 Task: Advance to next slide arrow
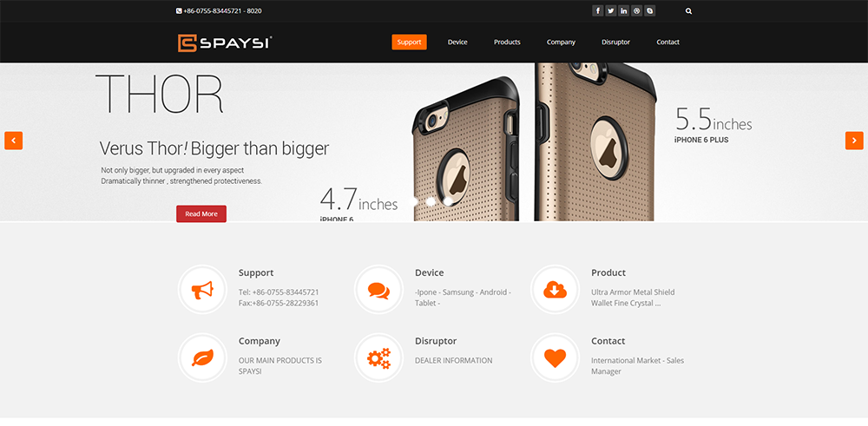pos(854,141)
